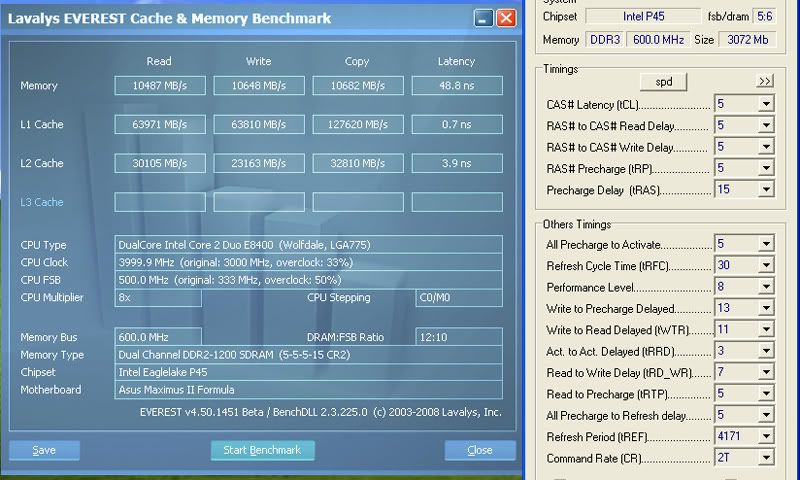Click the Motherboard value Asus Maximus II Formula
Screen dimensions: 800x480
point(308,390)
